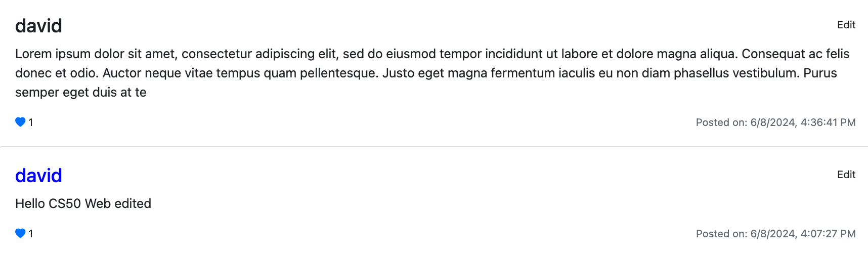Screen dimensions: 868x255
Task: Click the last line semper eget duis at te
Action: 81,92
